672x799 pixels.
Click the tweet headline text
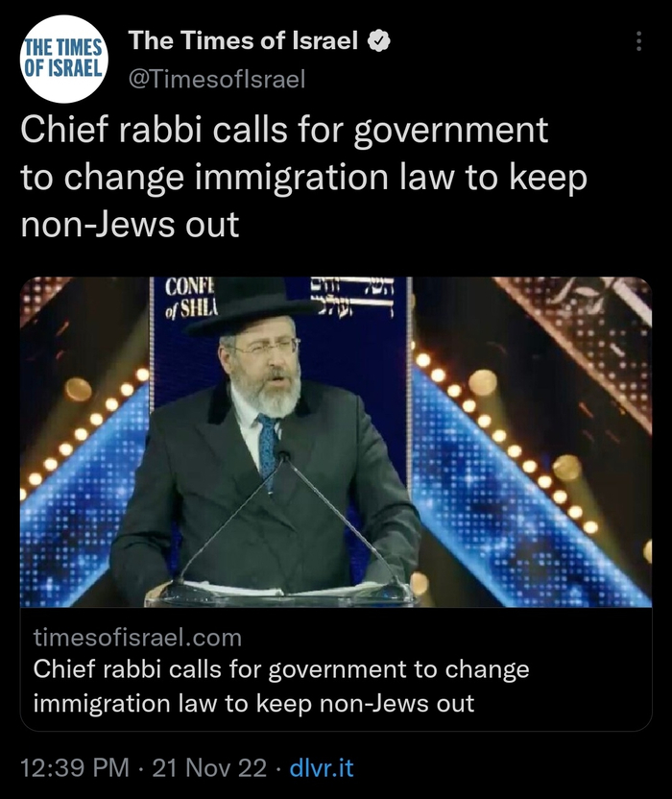[x=304, y=177]
